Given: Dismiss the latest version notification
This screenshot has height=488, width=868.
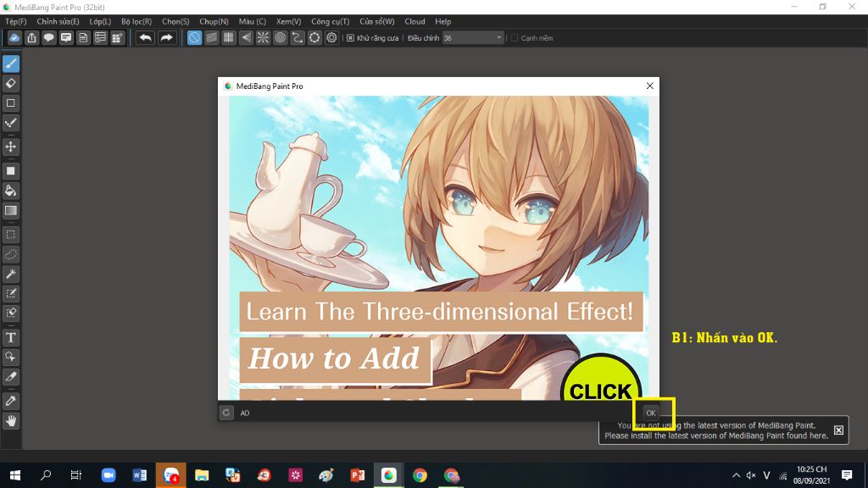Looking at the screenshot, I should pos(838,430).
